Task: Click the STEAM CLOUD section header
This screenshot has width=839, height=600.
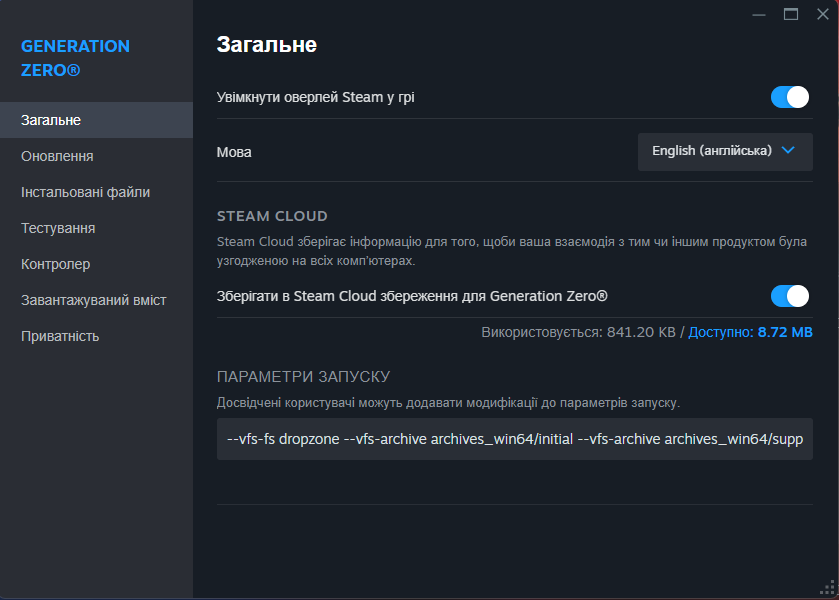Action: pos(272,216)
